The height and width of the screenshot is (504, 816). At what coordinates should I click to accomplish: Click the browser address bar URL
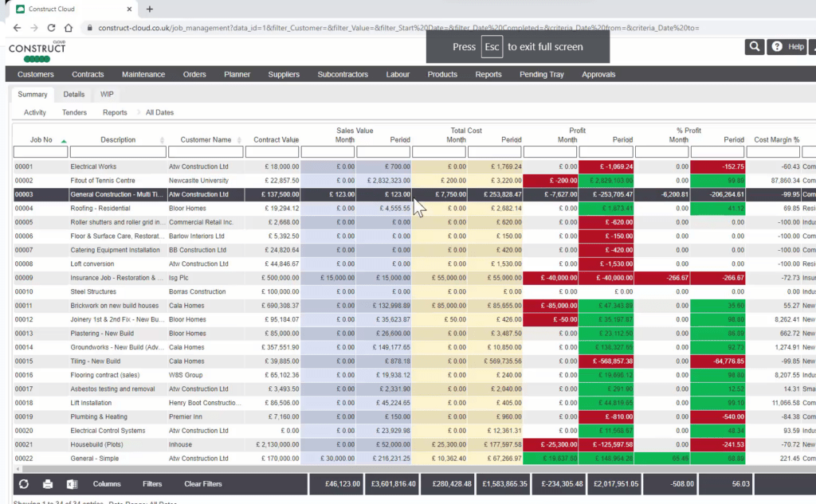pos(398,28)
